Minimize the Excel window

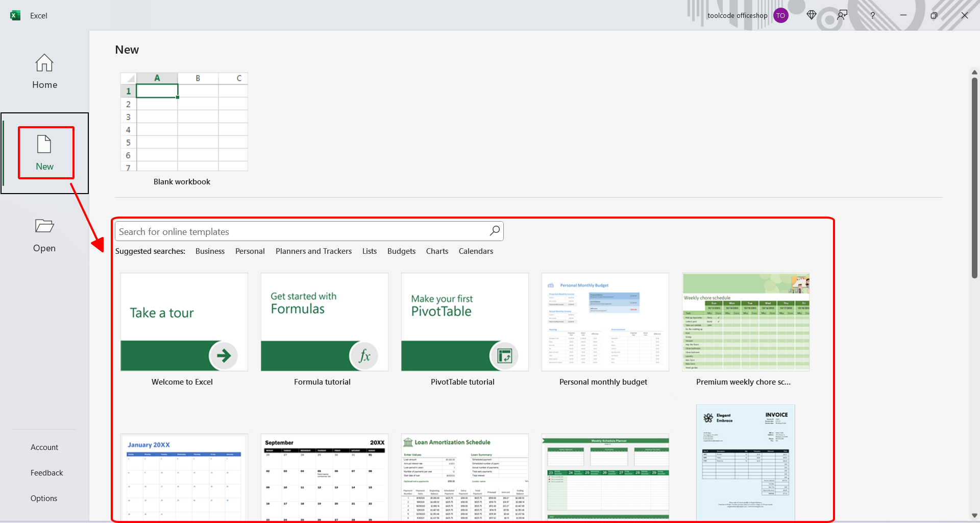pyautogui.click(x=903, y=15)
